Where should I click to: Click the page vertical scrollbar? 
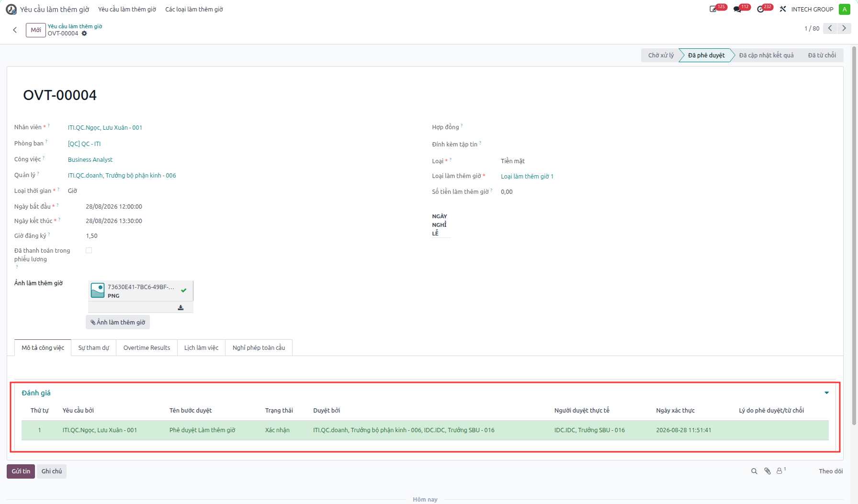[854, 235]
